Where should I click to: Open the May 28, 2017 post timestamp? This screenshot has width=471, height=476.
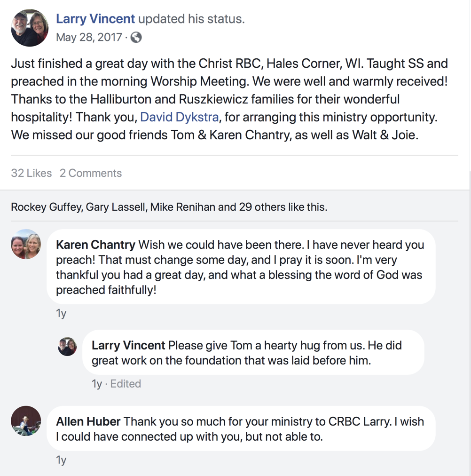[89, 37]
